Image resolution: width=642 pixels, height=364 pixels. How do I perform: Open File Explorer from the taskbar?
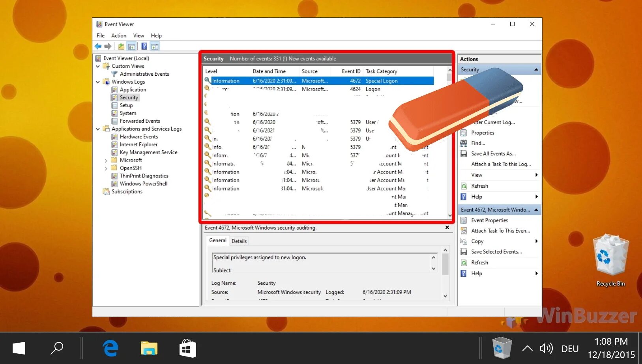pos(149,348)
